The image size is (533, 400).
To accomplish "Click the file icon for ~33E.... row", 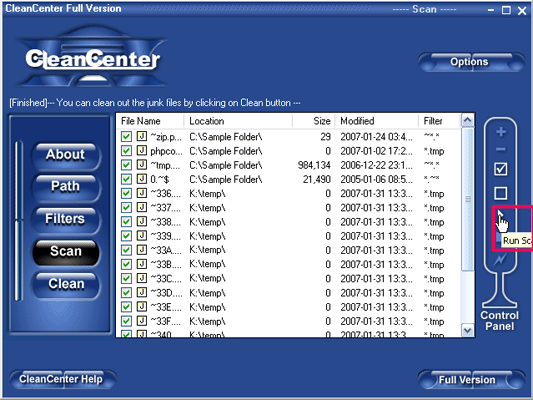I will tap(142, 307).
